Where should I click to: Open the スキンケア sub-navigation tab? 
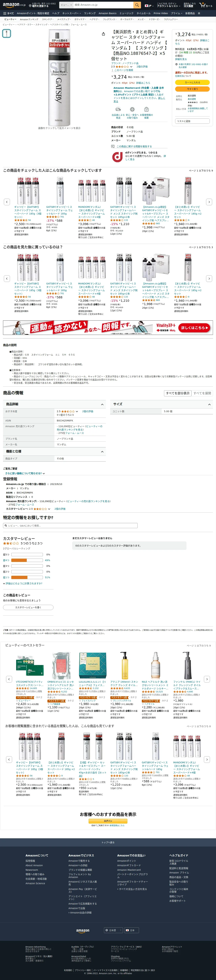(x=48, y=19)
